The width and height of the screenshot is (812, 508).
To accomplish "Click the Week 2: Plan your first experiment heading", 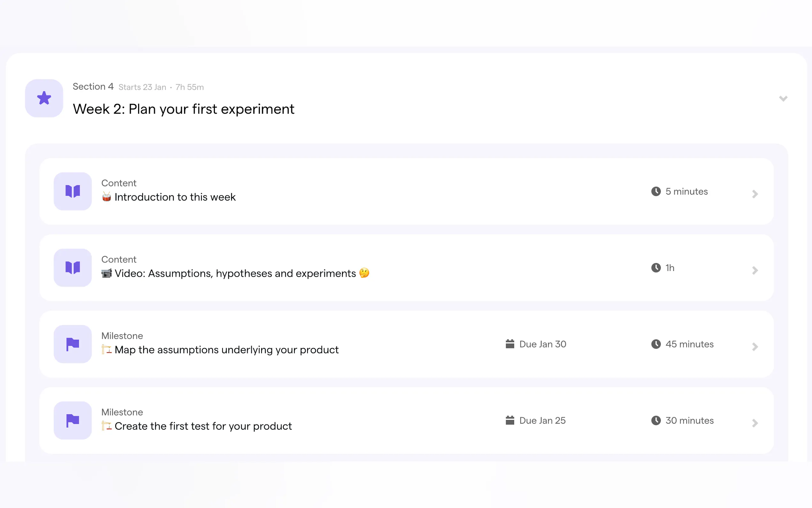I will point(183,109).
